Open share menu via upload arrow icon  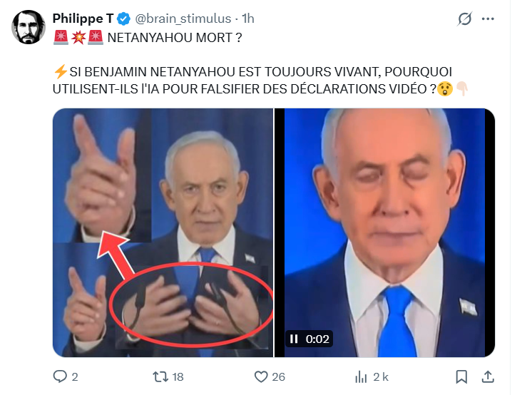488,376
